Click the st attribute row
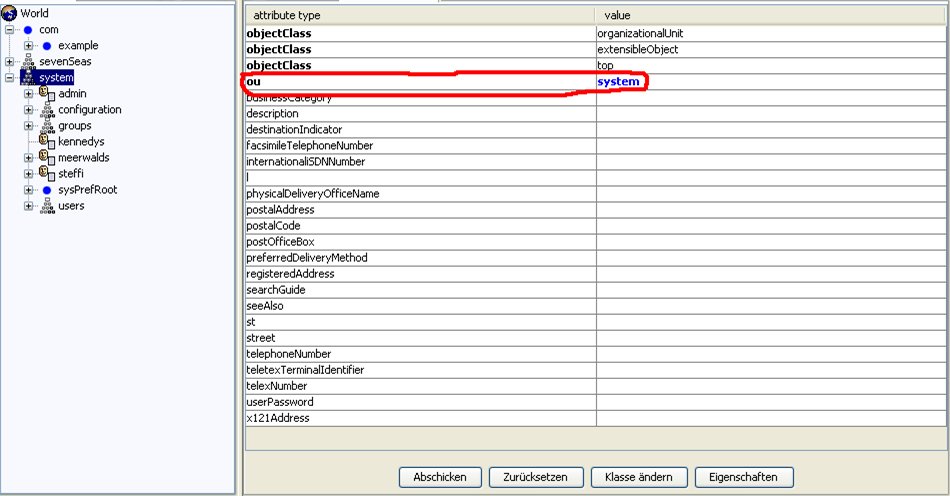The width and height of the screenshot is (950, 496). [596, 322]
